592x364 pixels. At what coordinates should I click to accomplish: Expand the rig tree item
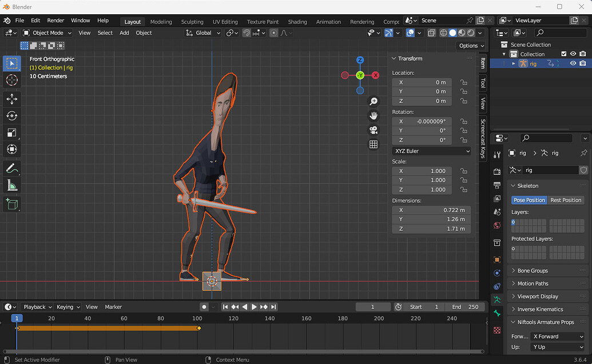pyautogui.click(x=514, y=63)
